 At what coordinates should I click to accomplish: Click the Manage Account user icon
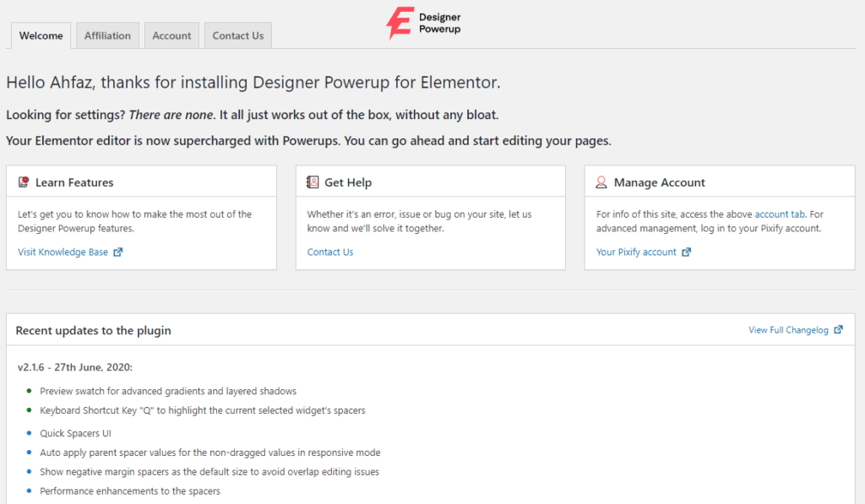601,182
